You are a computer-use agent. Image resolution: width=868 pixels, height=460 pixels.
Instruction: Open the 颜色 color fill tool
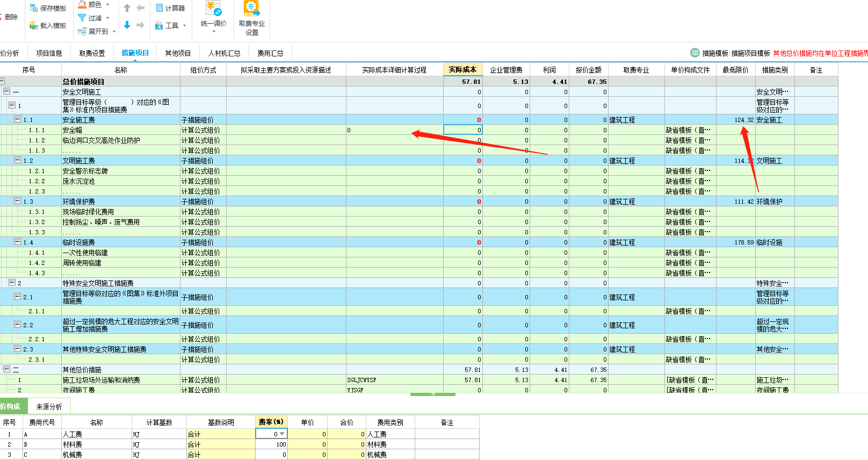point(82,4)
